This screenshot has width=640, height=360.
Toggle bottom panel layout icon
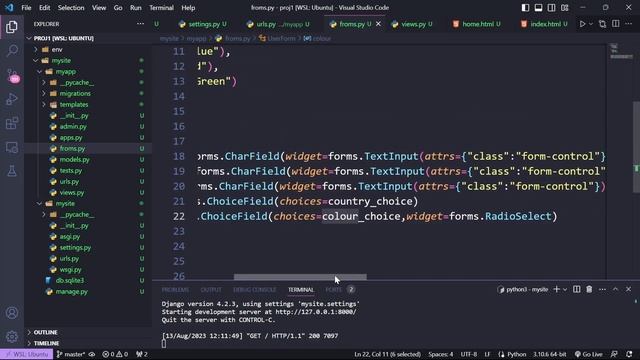click(x=538, y=8)
